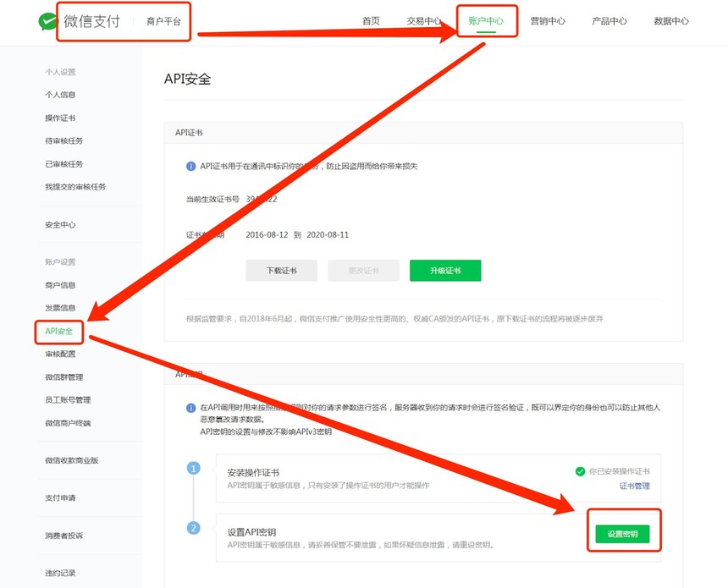Click the 安装操作证书 step title

pos(253,472)
